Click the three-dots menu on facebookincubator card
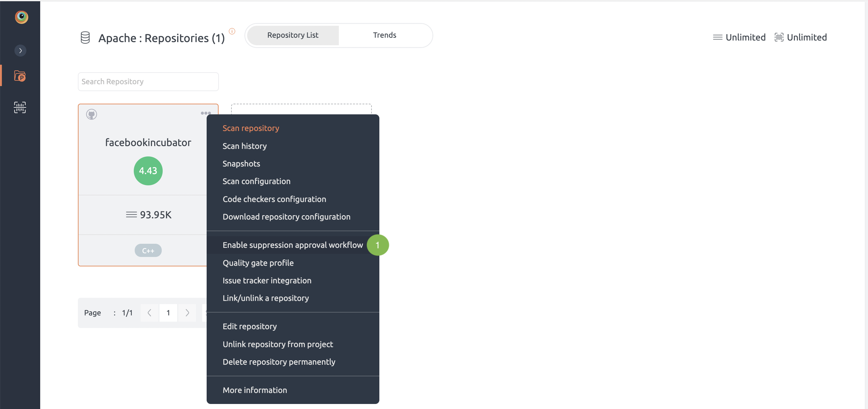 pos(205,113)
